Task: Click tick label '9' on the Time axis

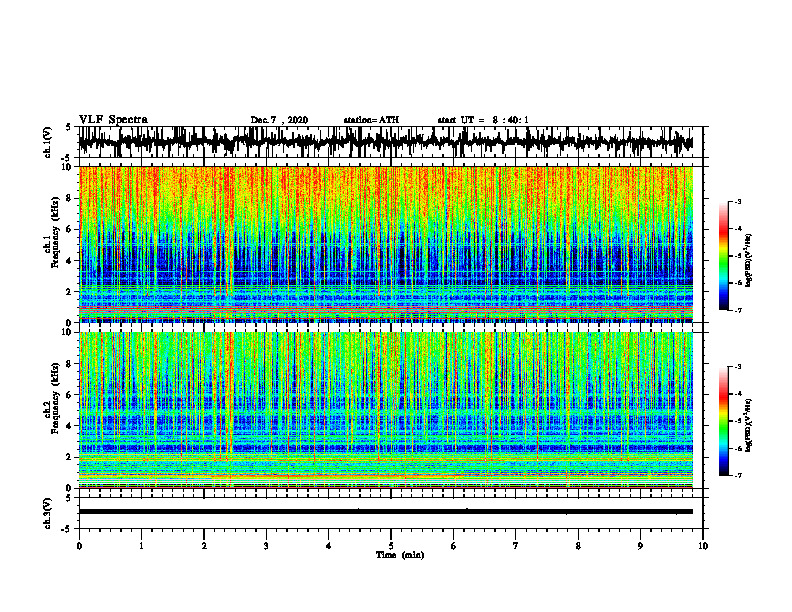Action: pyautogui.click(x=640, y=546)
